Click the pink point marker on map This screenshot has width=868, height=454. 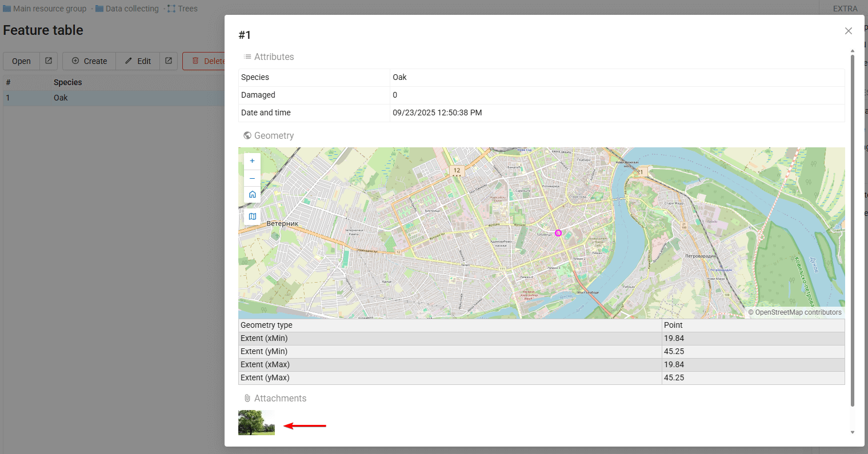point(558,233)
